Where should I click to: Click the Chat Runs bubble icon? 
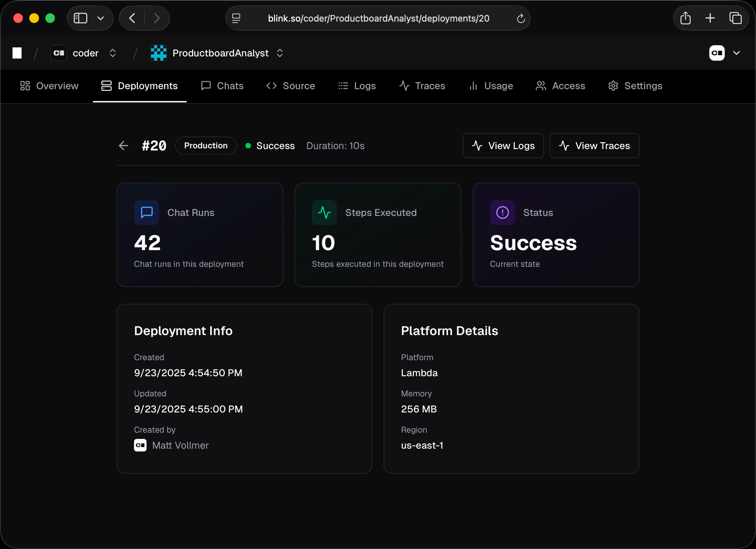[146, 212]
